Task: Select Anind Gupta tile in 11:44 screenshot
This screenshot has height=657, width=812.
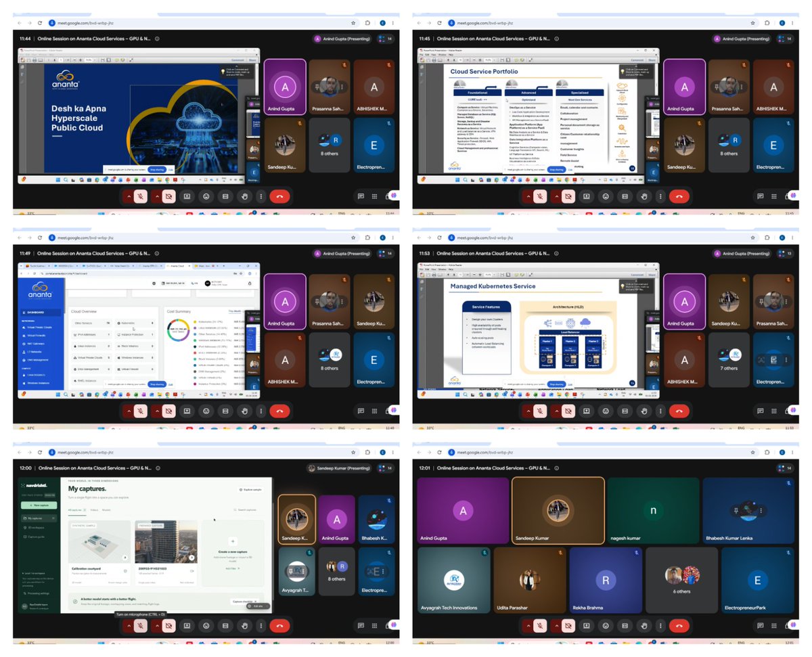Action: (284, 87)
